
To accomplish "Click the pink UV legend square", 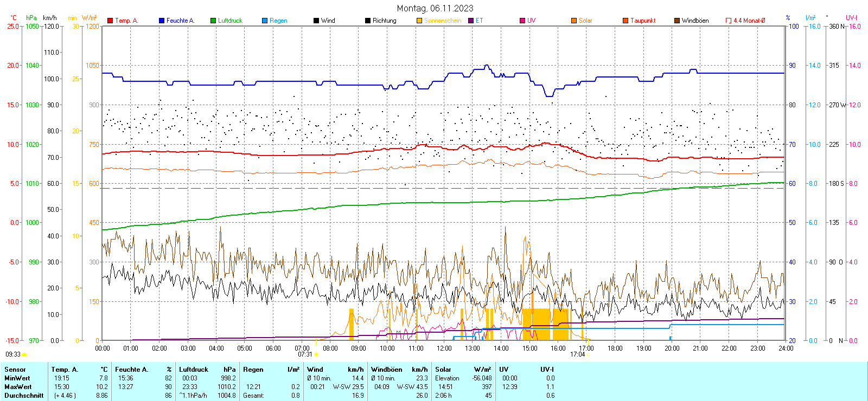I will point(522,21).
